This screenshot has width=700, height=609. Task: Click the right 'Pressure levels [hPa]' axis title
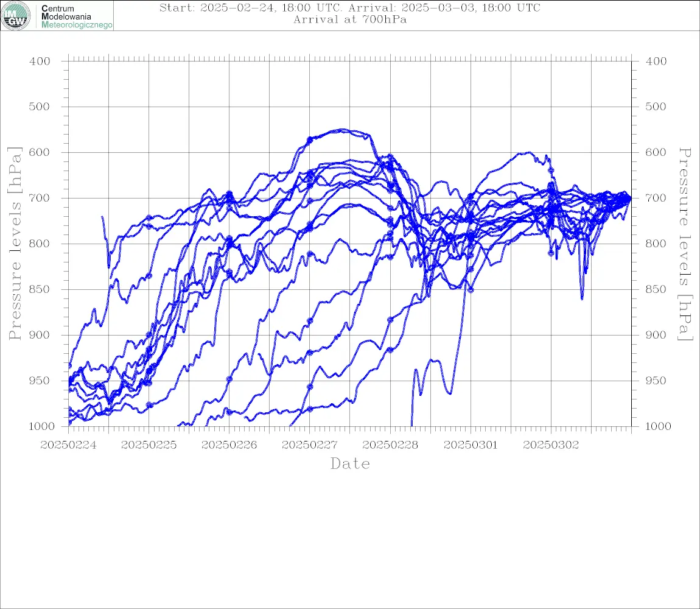coord(685,244)
